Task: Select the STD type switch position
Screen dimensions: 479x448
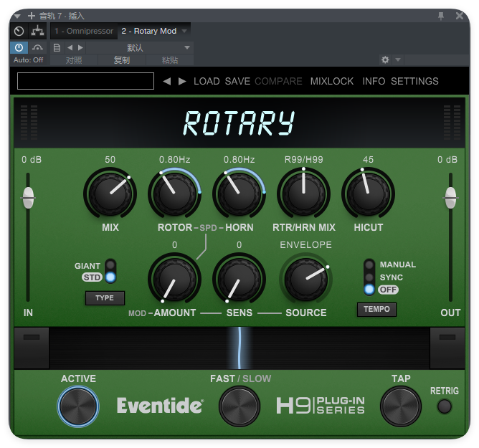Action: [x=110, y=277]
